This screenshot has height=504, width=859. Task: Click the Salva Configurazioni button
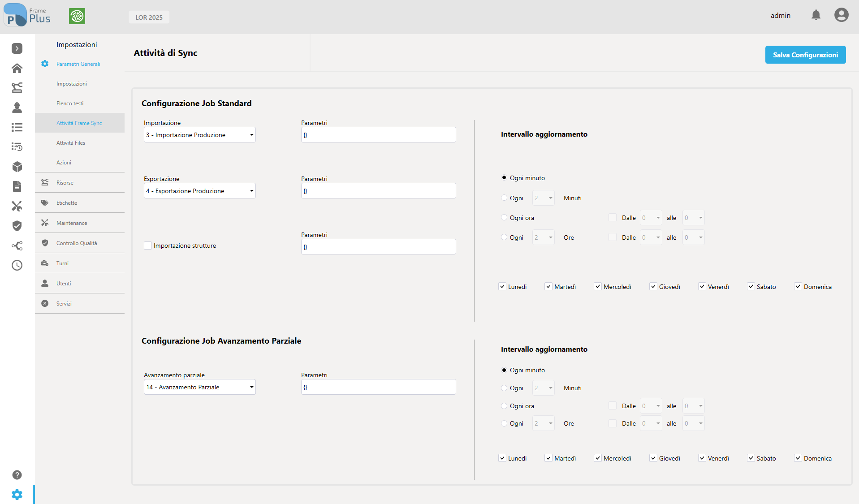tap(806, 55)
